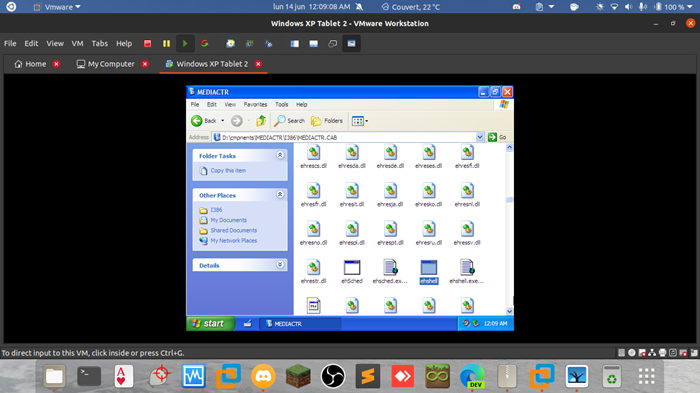
Task: Click the clock in the Ubuntu top bar
Action: tap(312, 7)
